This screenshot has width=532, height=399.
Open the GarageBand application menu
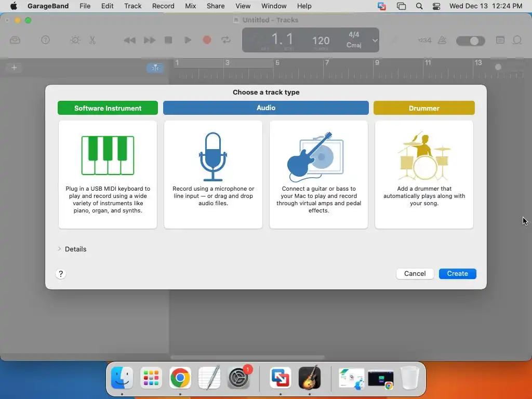48,6
